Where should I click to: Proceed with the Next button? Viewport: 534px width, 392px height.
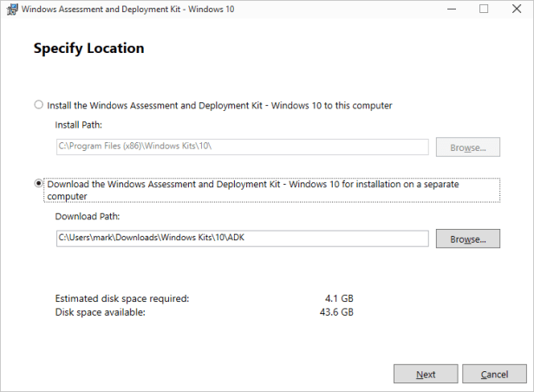426,375
